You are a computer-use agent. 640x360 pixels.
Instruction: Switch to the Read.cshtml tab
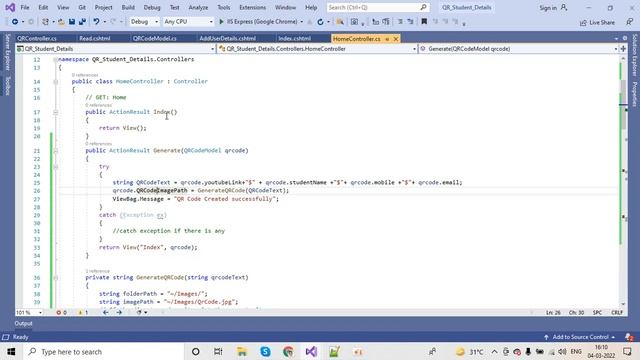pos(95,38)
